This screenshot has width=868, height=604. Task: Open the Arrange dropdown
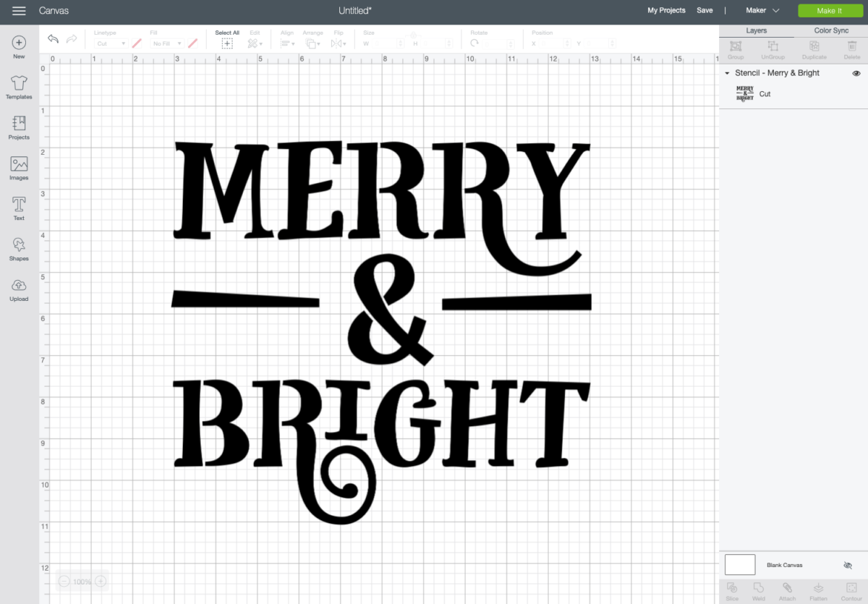(x=313, y=43)
